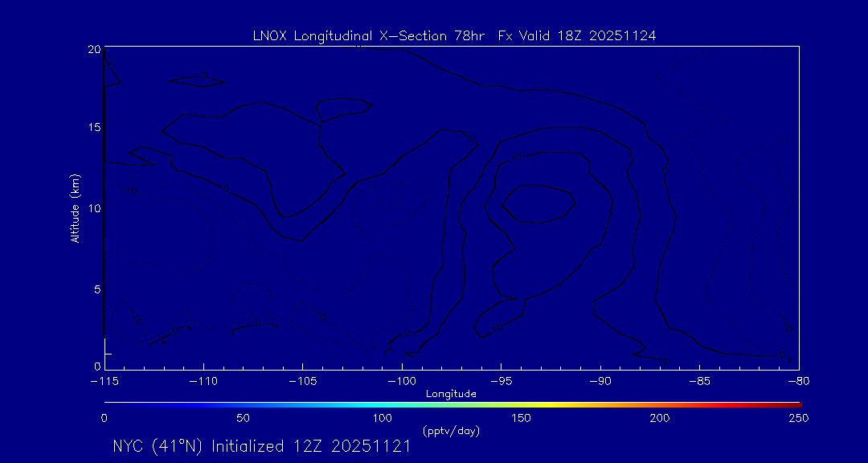This screenshot has width=868, height=463.
Task: Click the 100 value on the colorbar scale
Action: [x=382, y=418]
